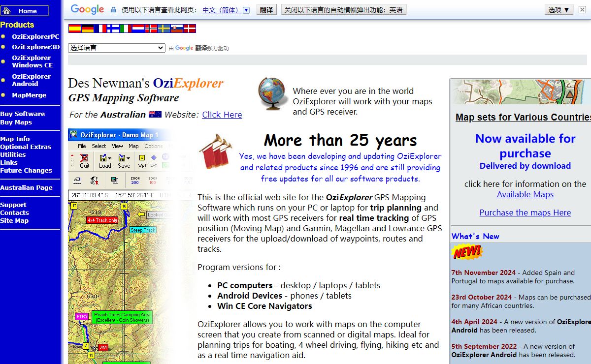Screen dimensions: 591x364
Task: Open Australian Page in sidebar
Action: click(x=26, y=187)
